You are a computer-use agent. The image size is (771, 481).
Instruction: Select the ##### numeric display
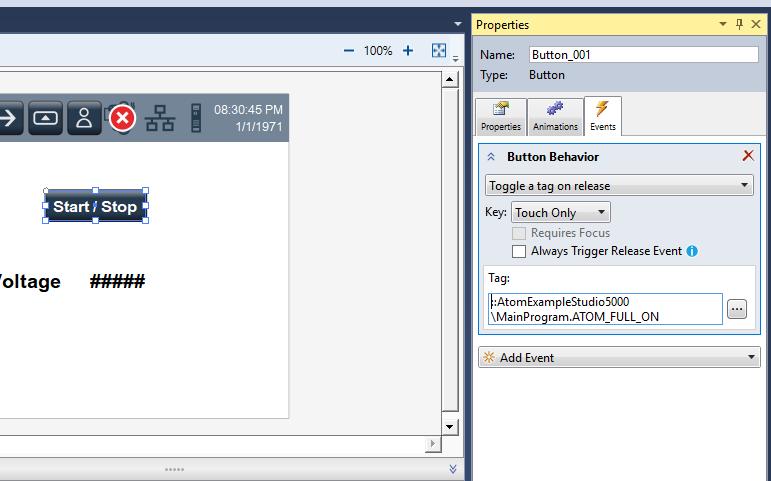pos(118,282)
